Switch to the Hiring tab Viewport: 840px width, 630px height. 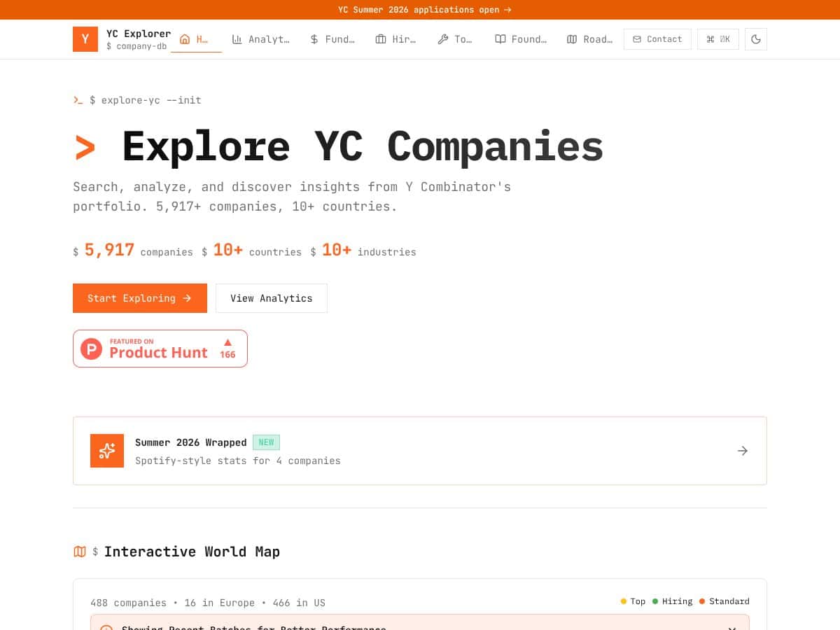(395, 39)
